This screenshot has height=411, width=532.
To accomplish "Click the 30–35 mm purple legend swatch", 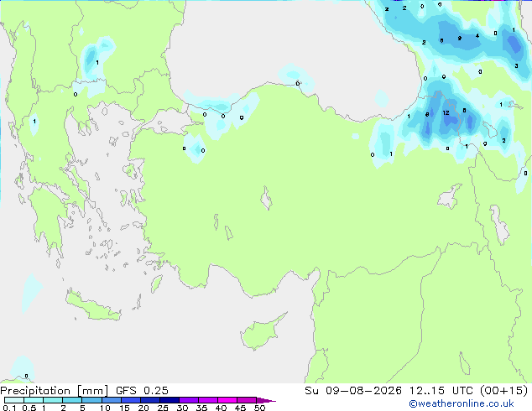I will pyautogui.click(x=189, y=400).
